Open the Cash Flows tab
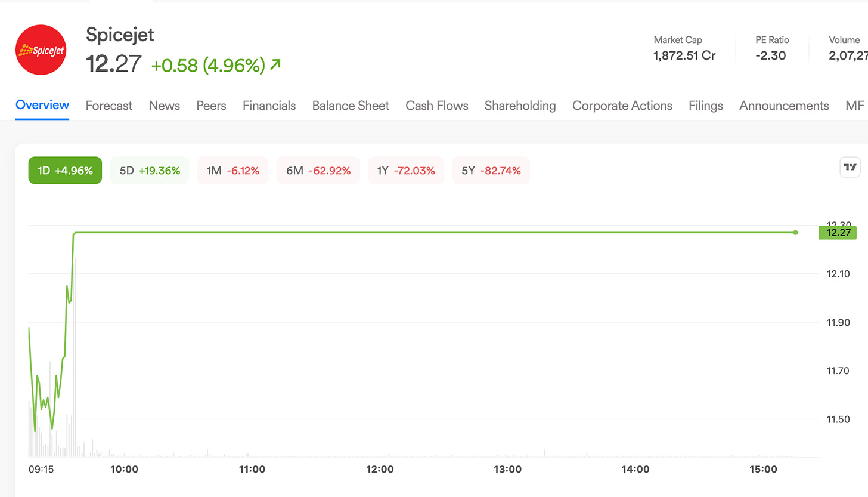The width and height of the screenshot is (868, 497). [437, 106]
